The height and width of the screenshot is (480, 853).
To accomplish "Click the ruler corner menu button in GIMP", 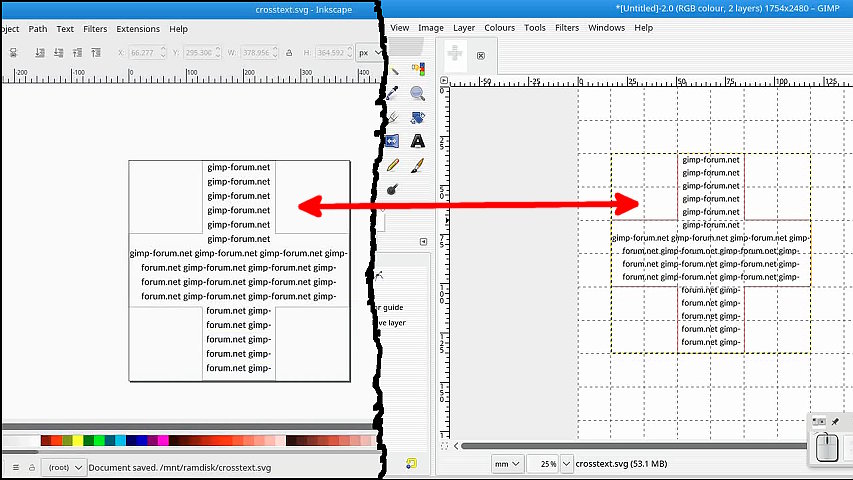I will point(444,81).
